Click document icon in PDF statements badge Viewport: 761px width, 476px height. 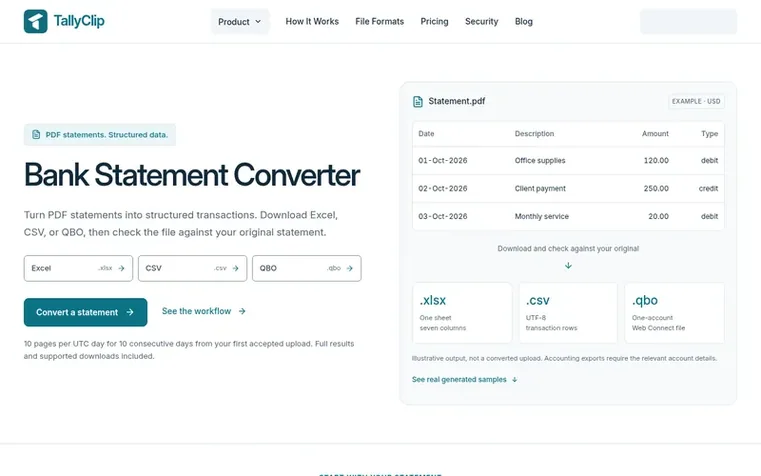tap(36, 134)
